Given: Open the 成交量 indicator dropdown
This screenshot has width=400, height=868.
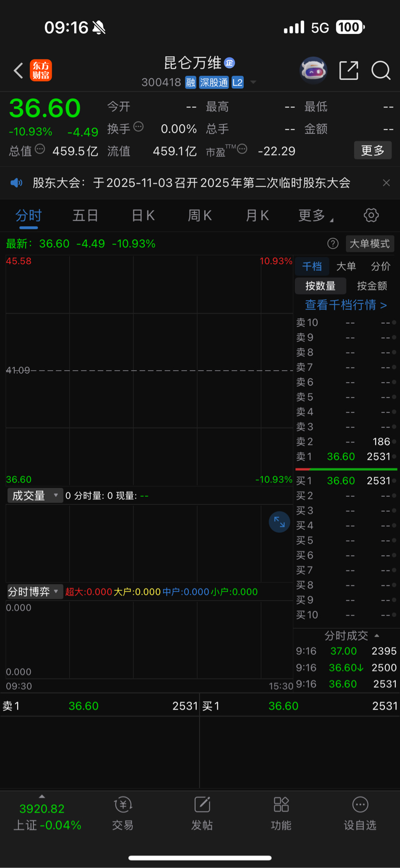Looking at the screenshot, I should (35, 495).
